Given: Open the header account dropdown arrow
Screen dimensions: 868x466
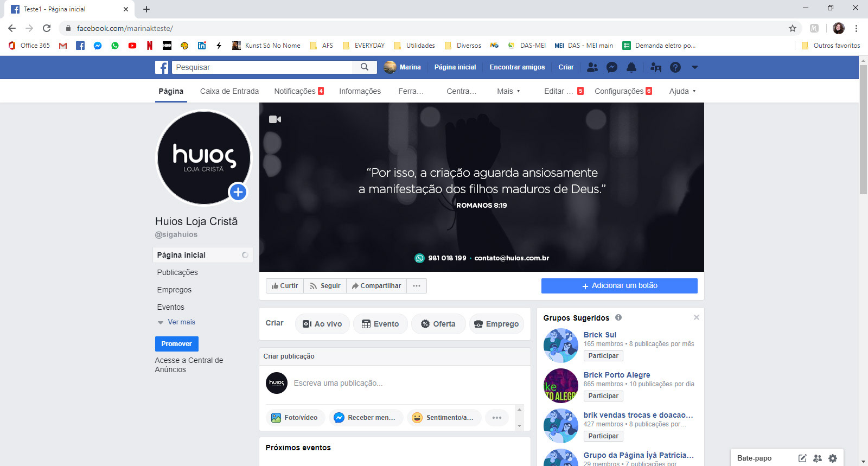Looking at the screenshot, I should 695,67.
